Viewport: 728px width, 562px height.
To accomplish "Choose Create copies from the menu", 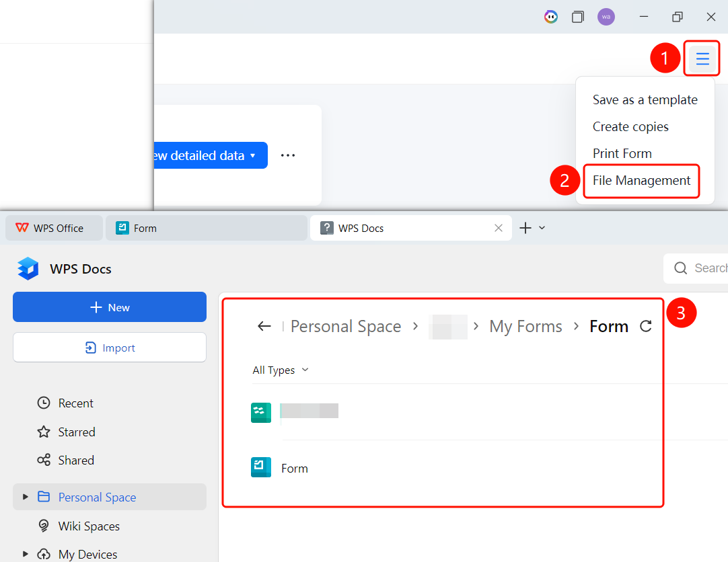I will pos(630,126).
